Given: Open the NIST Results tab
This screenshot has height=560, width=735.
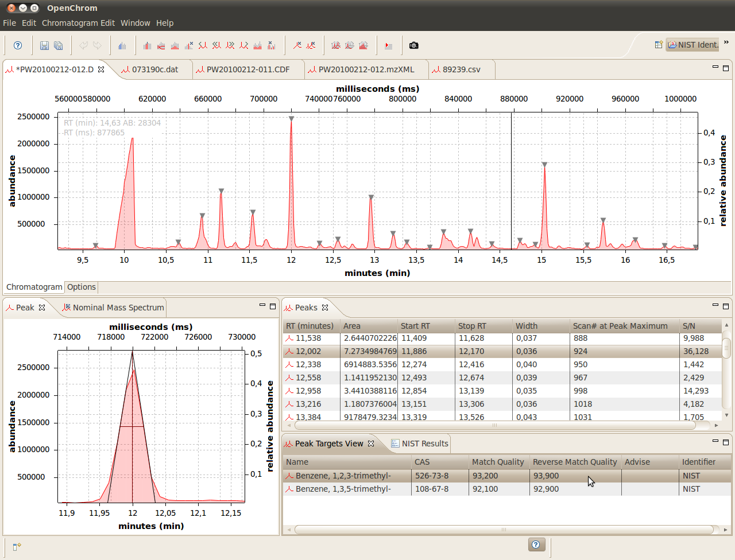Looking at the screenshot, I should coord(424,444).
